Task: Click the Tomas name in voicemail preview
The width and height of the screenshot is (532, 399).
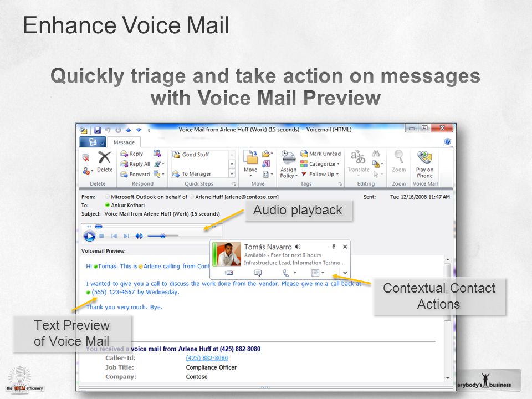Action: (107, 267)
